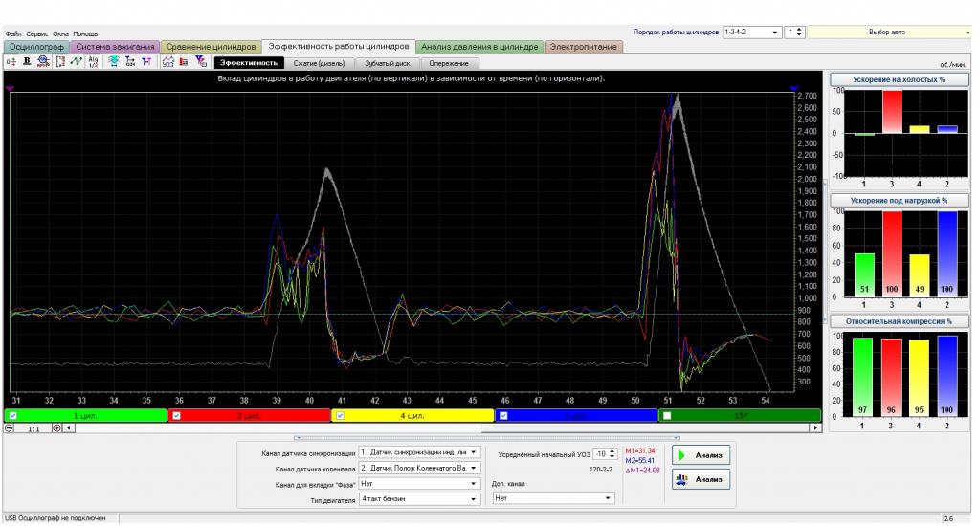Click the Анализ button with bar chart icon
This screenshot has width=980, height=526.
701,479
